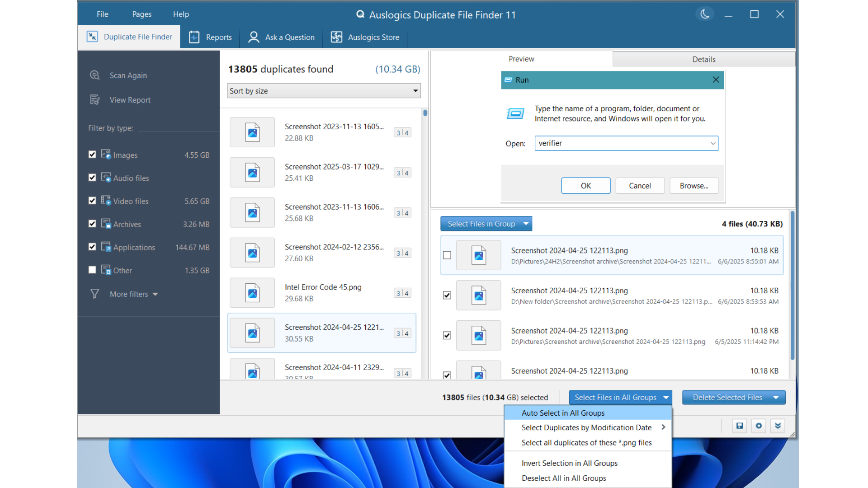868x488 pixels.
Task: Open settings gear icon at bottom
Action: (x=759, y=426)
